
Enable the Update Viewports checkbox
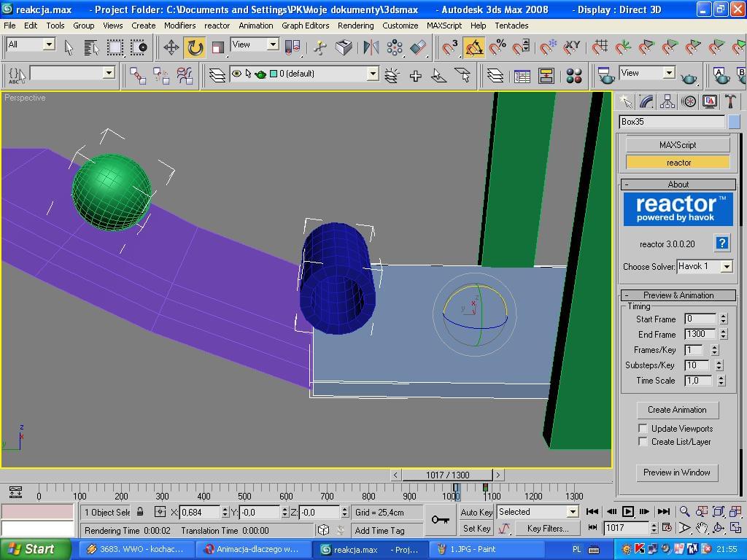pos(643,428)
